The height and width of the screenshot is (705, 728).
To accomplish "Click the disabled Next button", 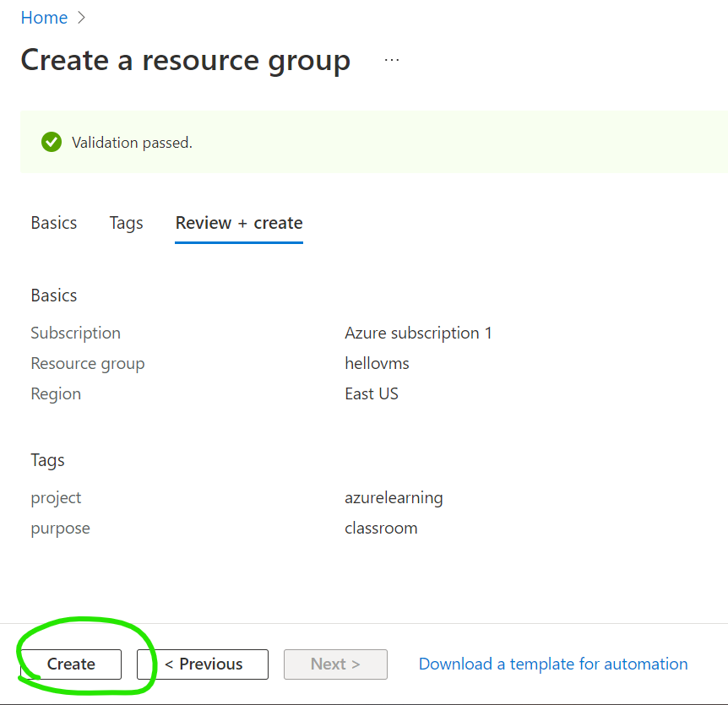I will (335, 664).
